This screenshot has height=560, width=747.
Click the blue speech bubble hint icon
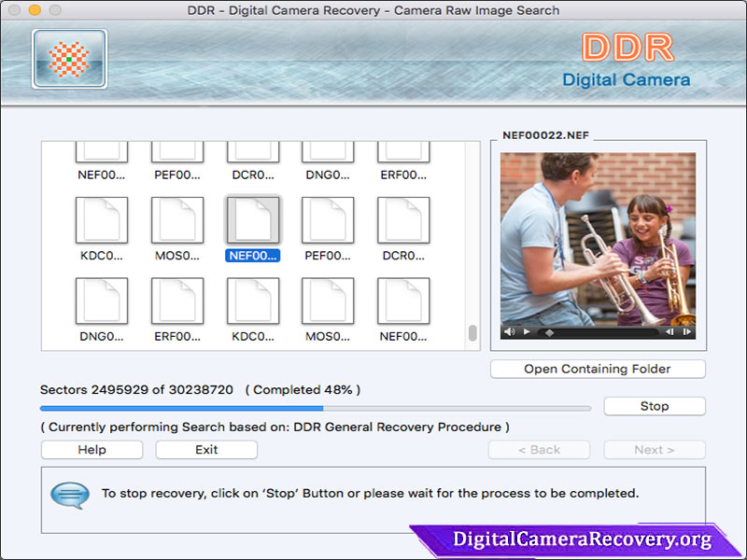pyautogui.click(x=70, y=496)
